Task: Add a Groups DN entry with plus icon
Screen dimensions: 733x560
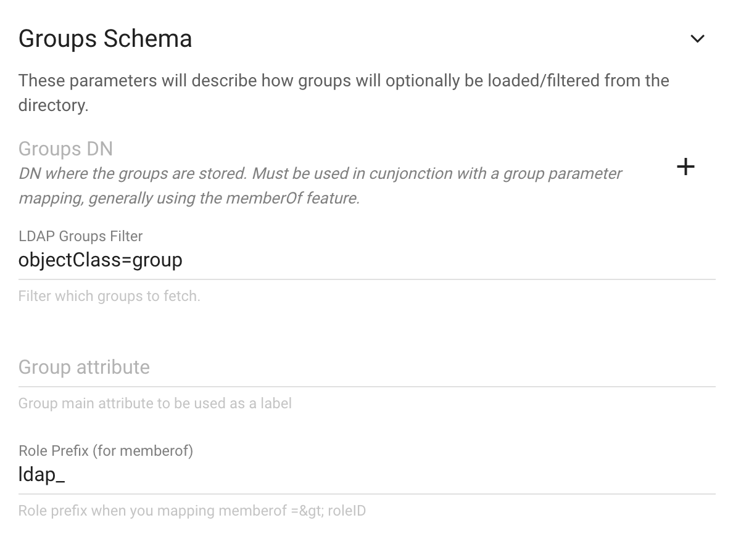Action: 685,167
